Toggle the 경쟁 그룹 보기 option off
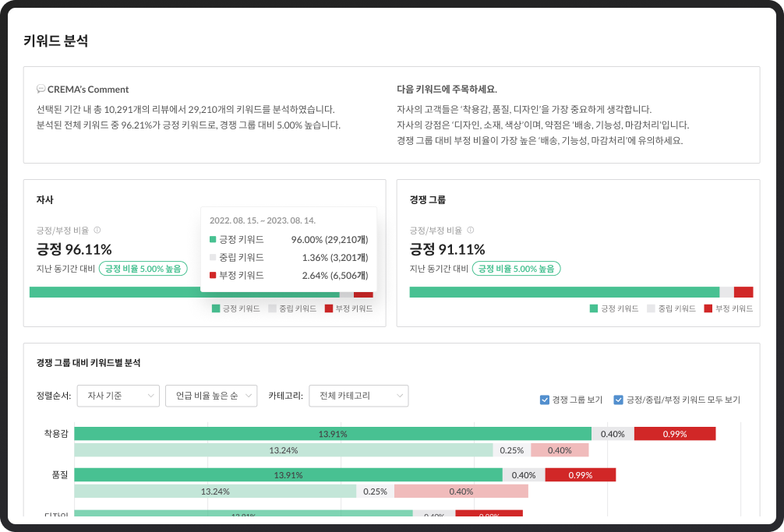 coord(544,400)
